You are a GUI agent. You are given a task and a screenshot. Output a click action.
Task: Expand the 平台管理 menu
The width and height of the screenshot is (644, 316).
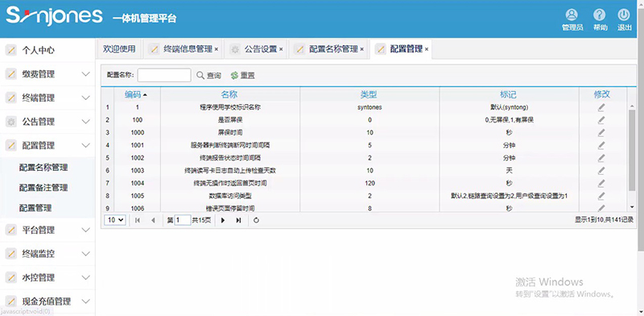click(x=86, y=230)
